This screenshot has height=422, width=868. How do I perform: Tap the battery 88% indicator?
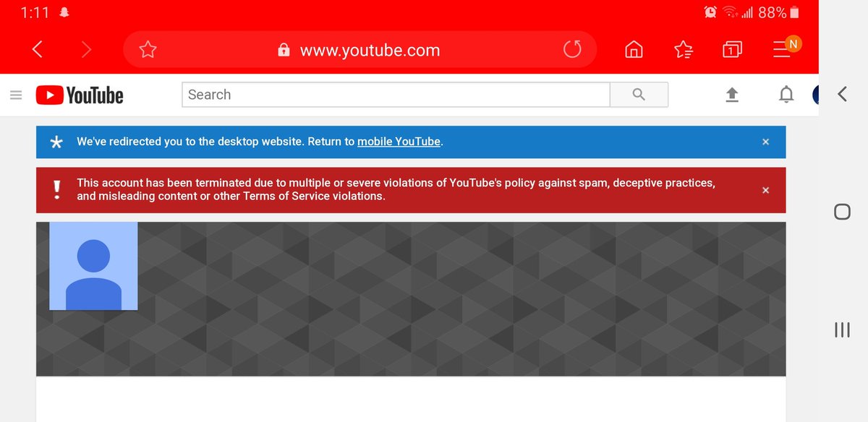[x=779, y=12]
